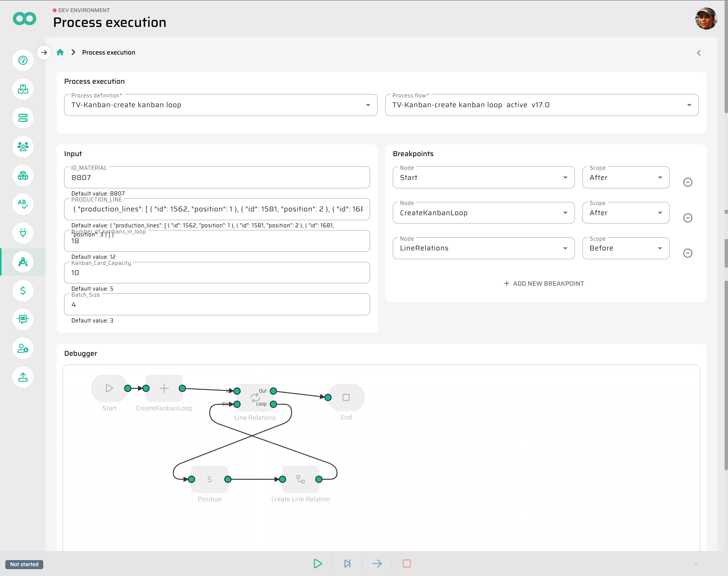728x576 pixels.
Task: Click the play button to run process
Action: (318, 563)
